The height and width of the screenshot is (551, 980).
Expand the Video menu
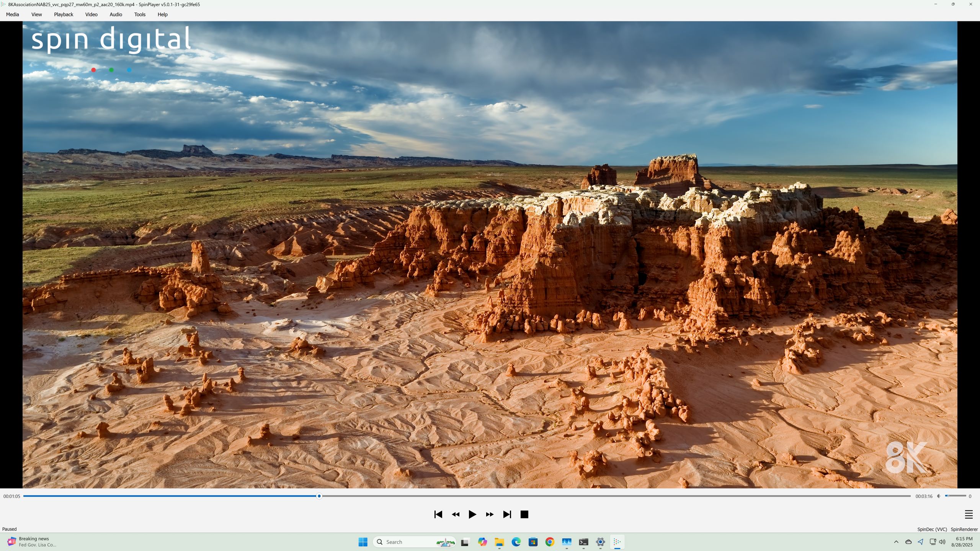click(91, 15)
